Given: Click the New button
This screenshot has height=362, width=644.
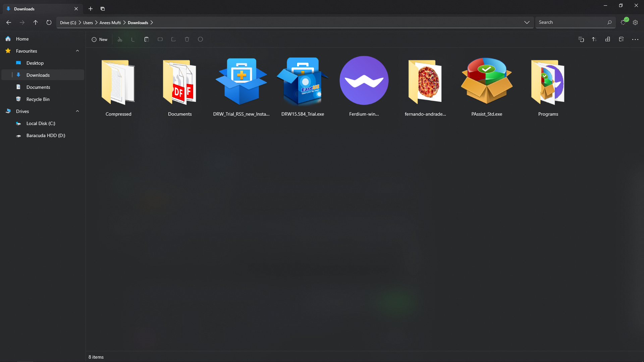Looking at the screenshot, I should tap(100, 40).
